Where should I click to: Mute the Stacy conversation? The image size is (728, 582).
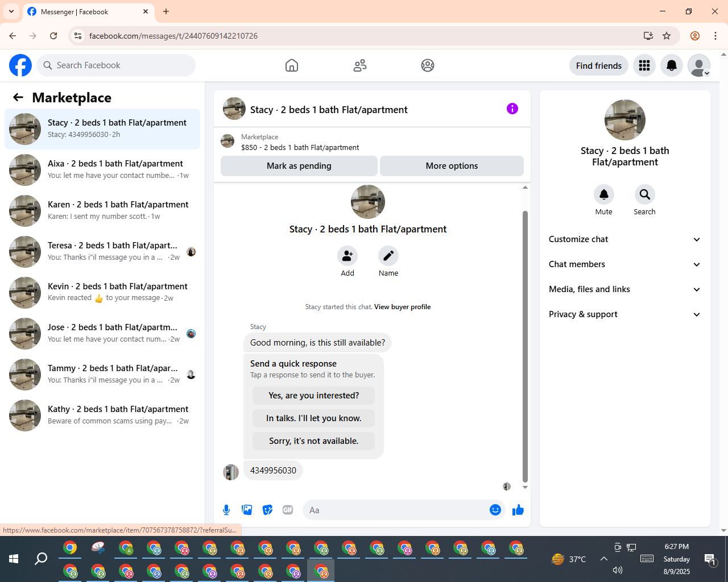click(x=604, y=194)
